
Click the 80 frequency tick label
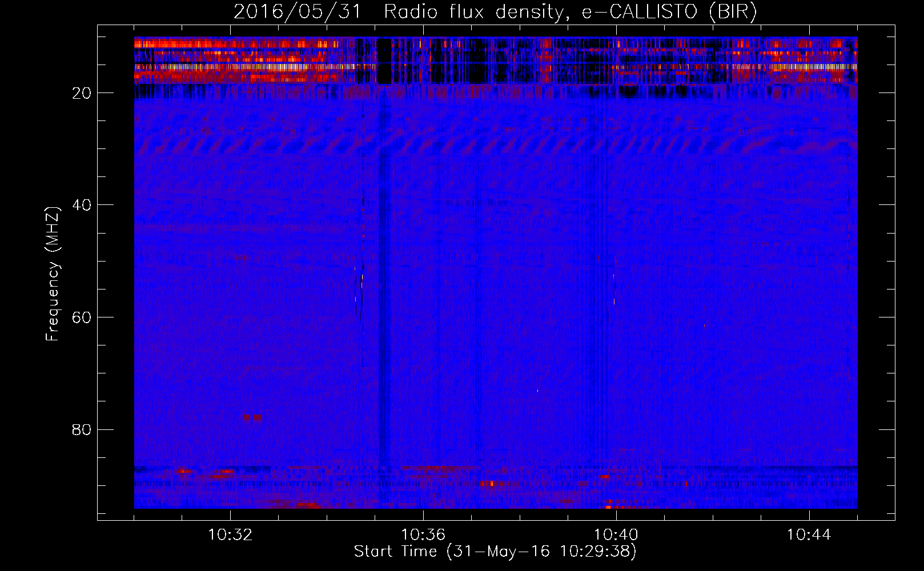coord(82,429)
